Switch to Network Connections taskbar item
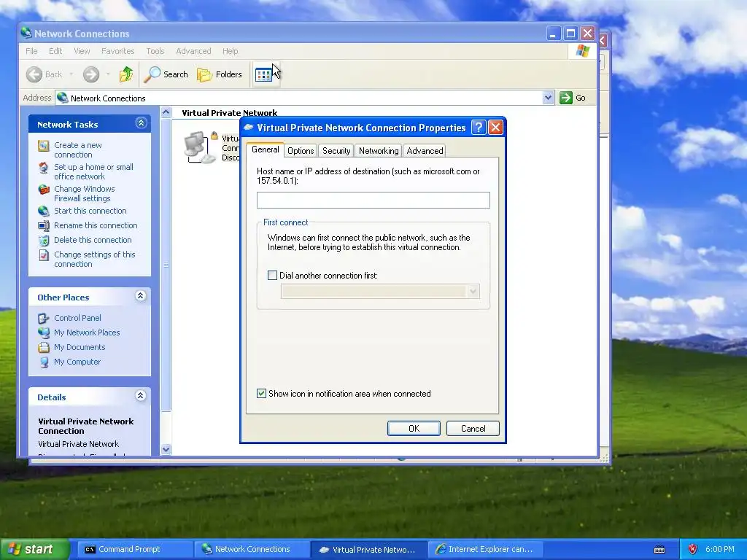This screenshot has height=560, width=747. (x=252, y=550)
